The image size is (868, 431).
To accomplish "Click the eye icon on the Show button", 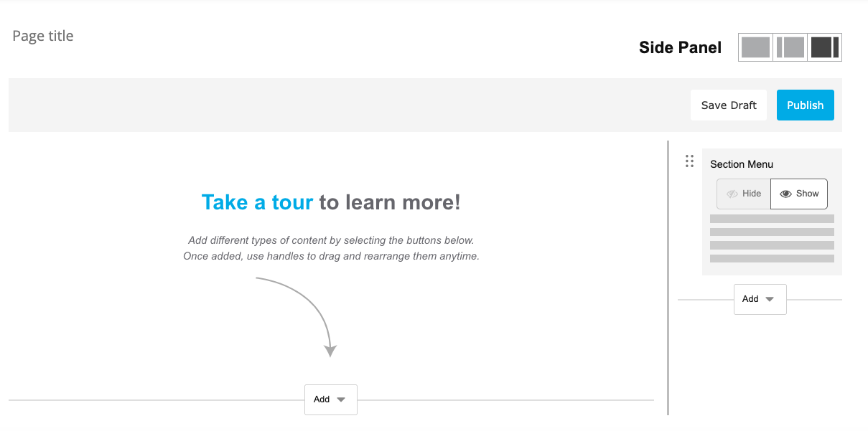I will coord(785,194).
